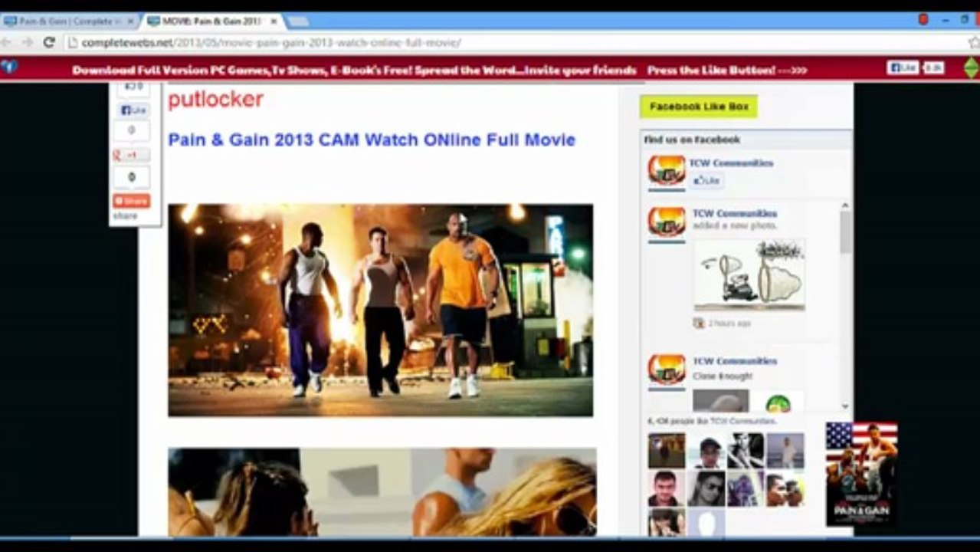Click the heart icon on the red banner

point(8,67)
